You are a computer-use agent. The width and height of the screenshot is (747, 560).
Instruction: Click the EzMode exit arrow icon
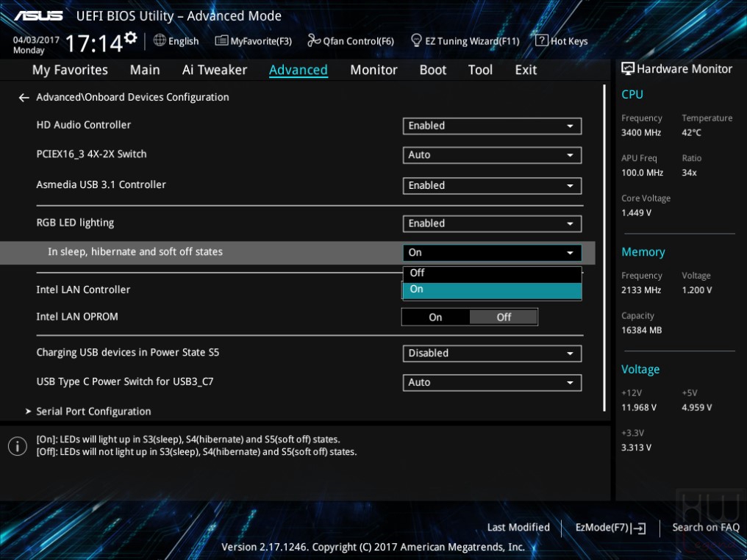[x=639, y=528]
